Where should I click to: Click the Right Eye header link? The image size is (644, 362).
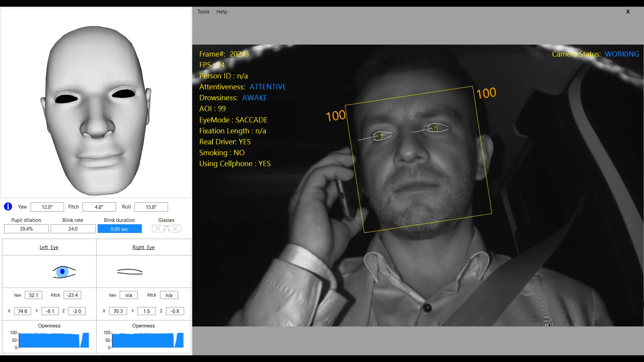pyautogui.click(x=143, y=247)
